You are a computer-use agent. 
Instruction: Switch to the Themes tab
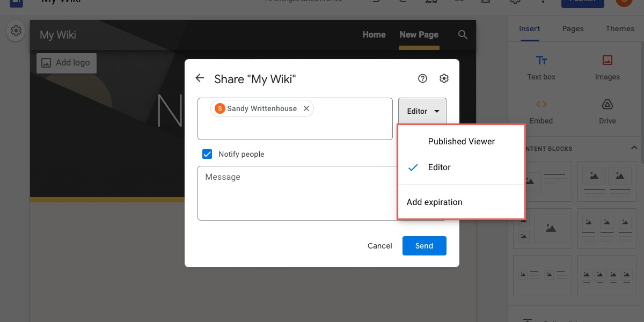(x=620, y=28)
